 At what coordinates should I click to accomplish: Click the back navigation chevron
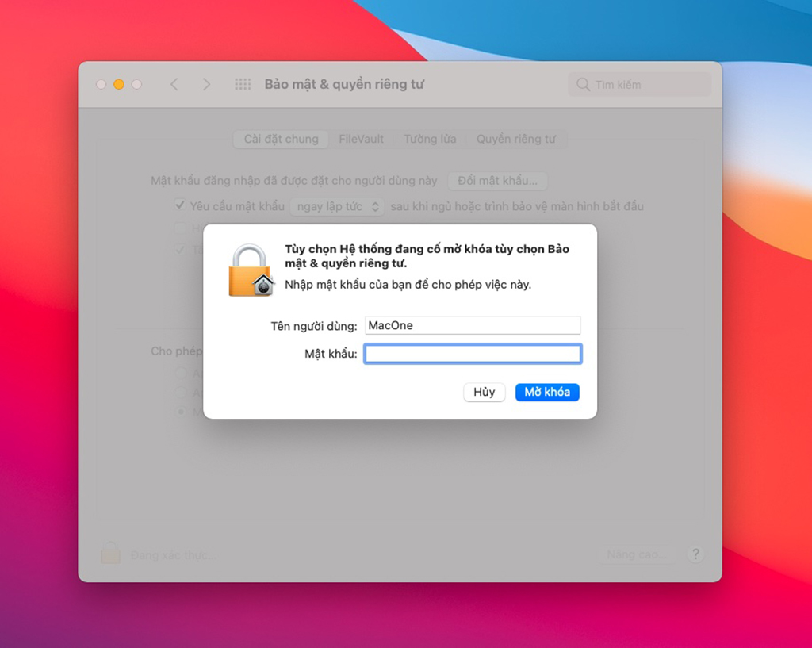[x=174, y=84]
